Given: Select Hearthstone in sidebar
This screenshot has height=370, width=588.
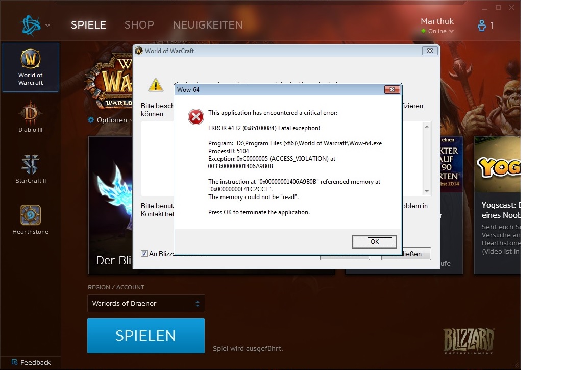Looking at the screenshot, I should (31, 219).
